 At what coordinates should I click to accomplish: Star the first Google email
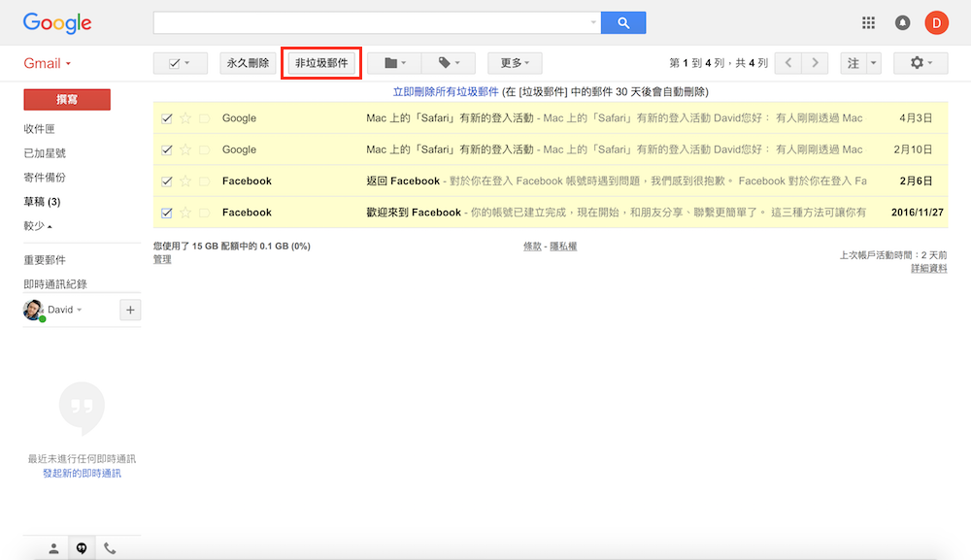click(185, 118)
